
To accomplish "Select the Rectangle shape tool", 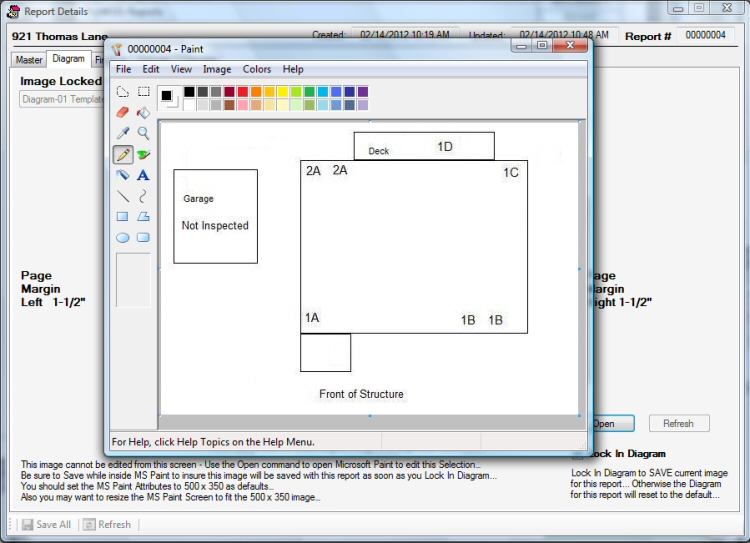I will coord(123,217).
